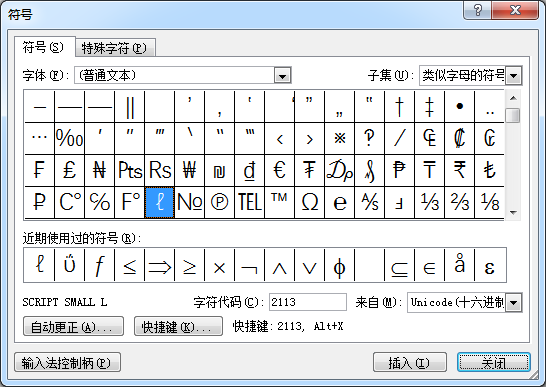Screen dimensions: 546x387
Task: Open the 字体 font dropdown
Action: pos(282,76)
